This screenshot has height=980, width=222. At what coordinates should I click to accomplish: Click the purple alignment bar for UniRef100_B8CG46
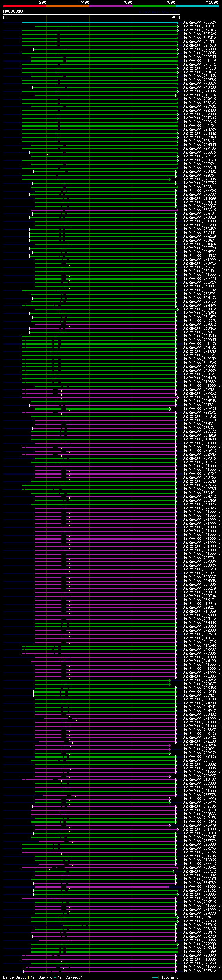tap(105, 210)
